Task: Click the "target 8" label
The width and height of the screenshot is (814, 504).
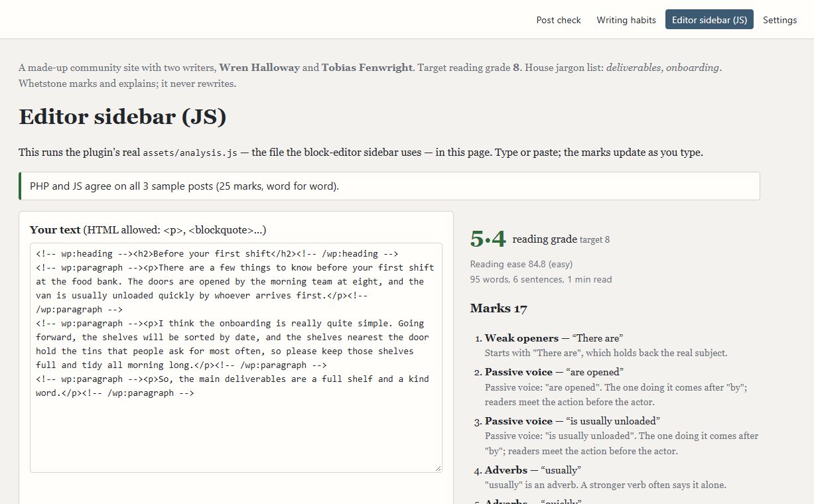Action: click(594, 240)
